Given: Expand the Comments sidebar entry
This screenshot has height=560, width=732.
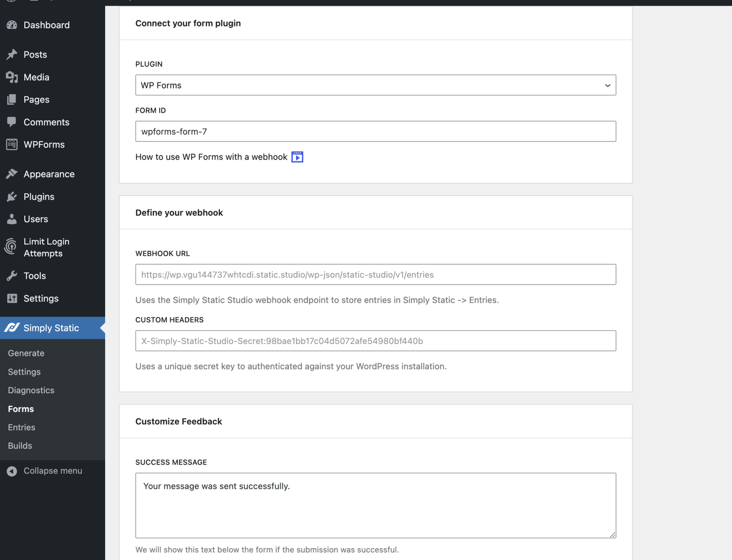Looking at the screenshot, I should [x=46, y=122].
